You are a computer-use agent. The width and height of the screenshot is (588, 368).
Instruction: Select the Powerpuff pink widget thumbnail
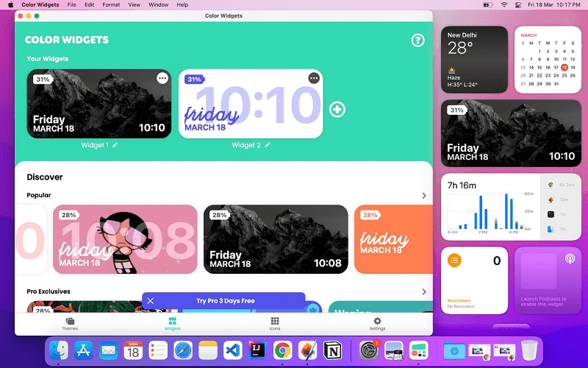click(125, 239)
